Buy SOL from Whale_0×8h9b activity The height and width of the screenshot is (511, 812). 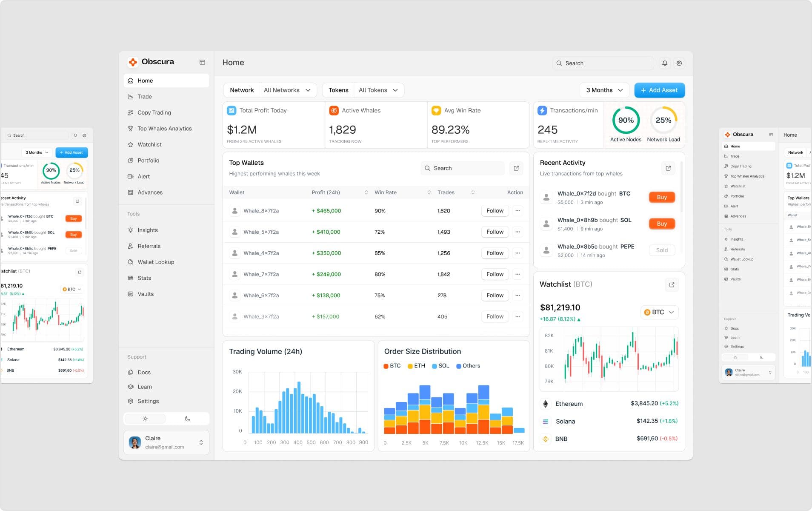click(662, 224)
